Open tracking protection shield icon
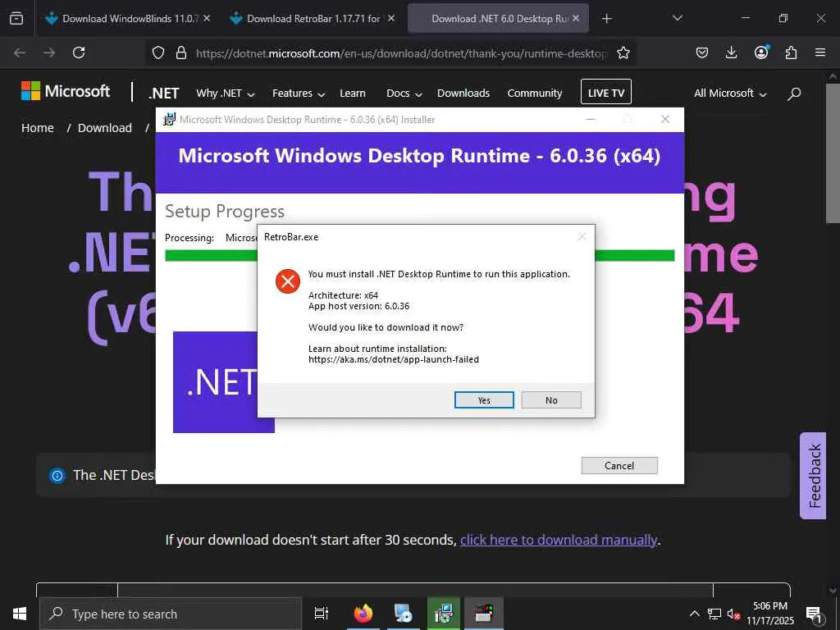This screenshot has width=840, height=630. point(158,52)
